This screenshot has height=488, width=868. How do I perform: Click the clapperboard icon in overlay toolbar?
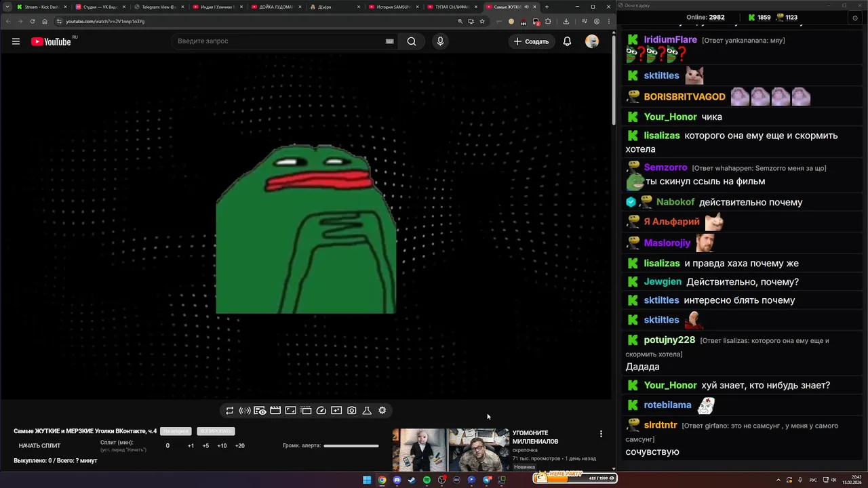(x=275, y=411)
